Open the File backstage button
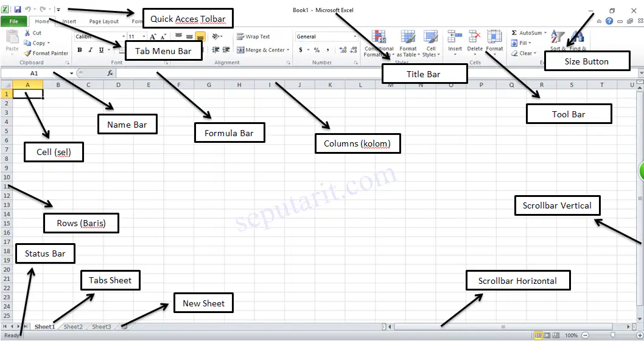644x341 pixels. (x=13, y=21)
